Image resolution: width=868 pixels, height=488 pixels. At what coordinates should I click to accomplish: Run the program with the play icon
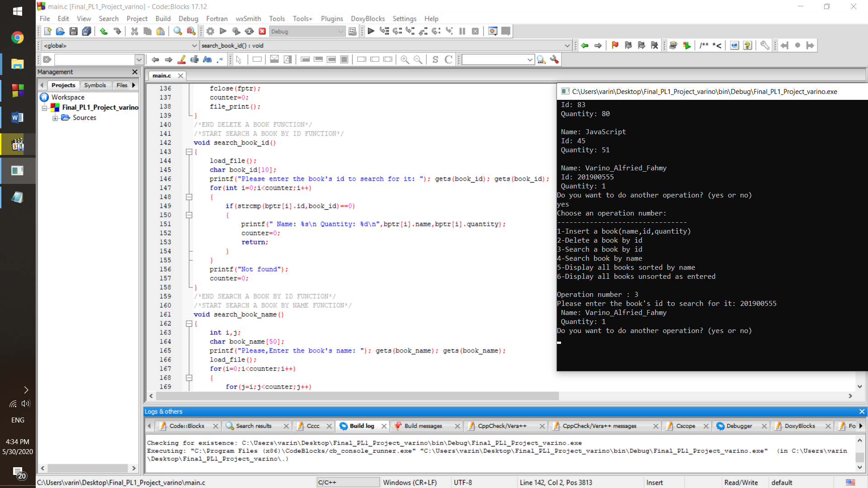click(223, 31)
